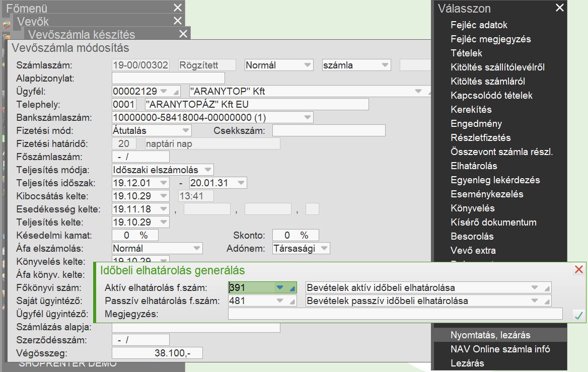Open the Bankszámlaszám dropdown list
This screenshot has height=372, width=588.
[307, 118]
